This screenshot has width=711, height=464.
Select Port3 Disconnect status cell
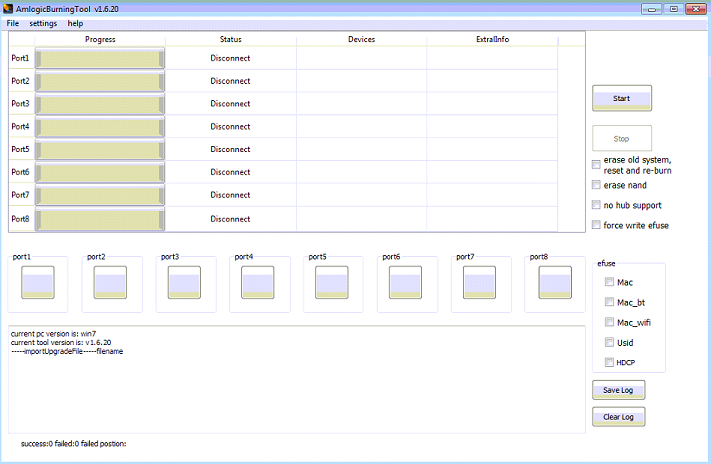tap(230, 103)
